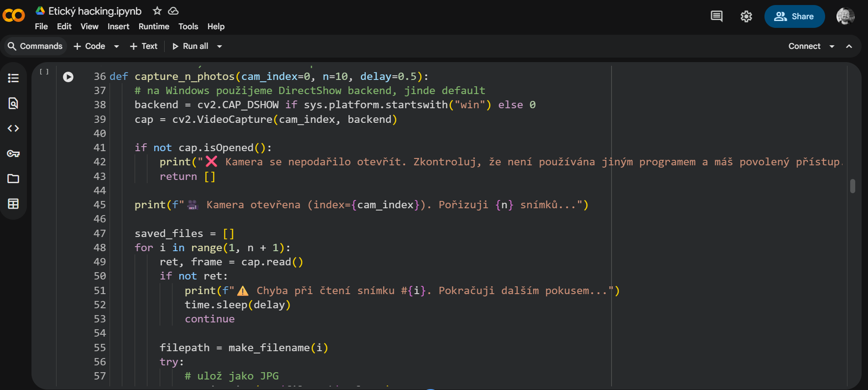The image size is (868, 390).
Task: Expand the Code cell options dropdown
Action: point(116,46)
